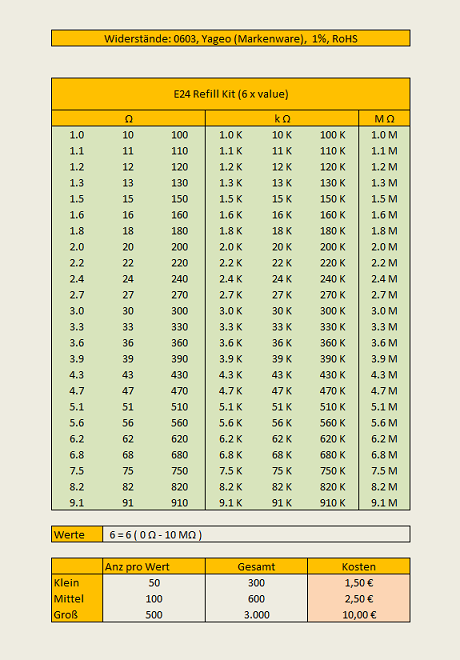This screenshot has width=460, height=660.
Task: Click the Mittel price 2,50 € cell
Action: click(359, 599)
